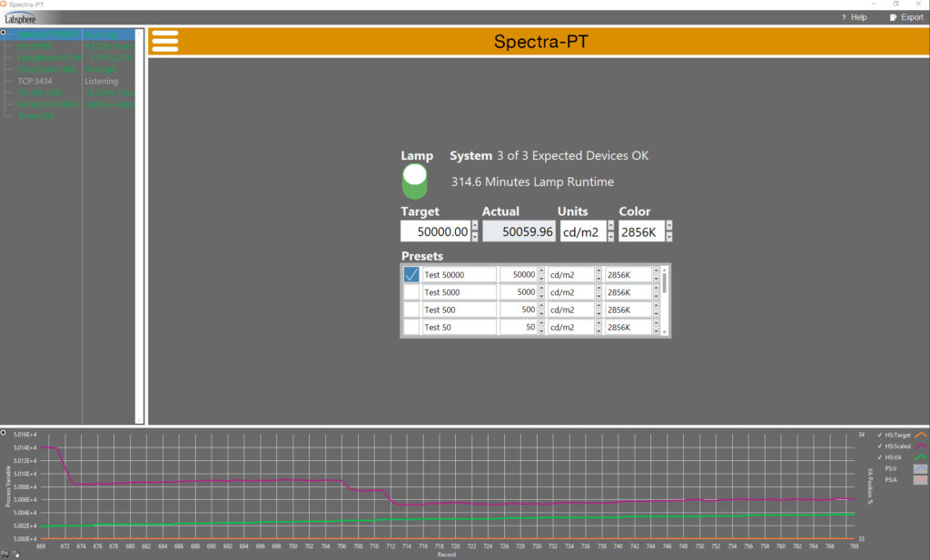Click the HS:Scaled magenta line icon
930x560 pixels.
click(921, 447)
